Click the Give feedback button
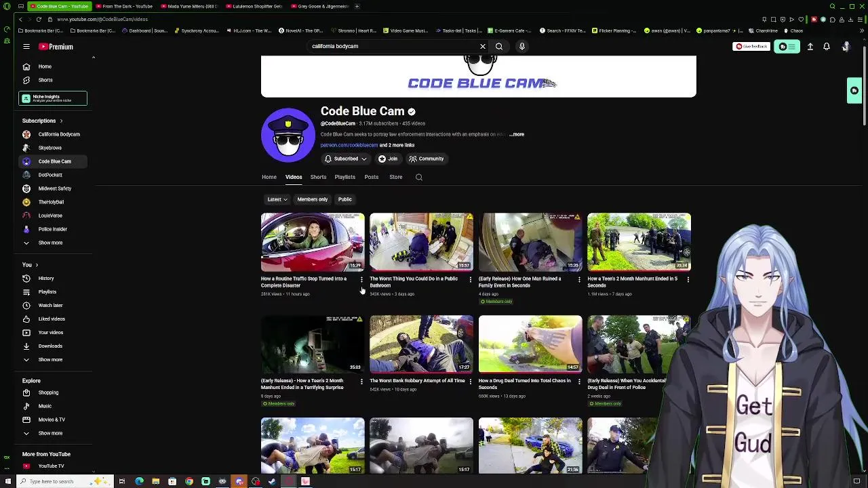 (751, 46)
